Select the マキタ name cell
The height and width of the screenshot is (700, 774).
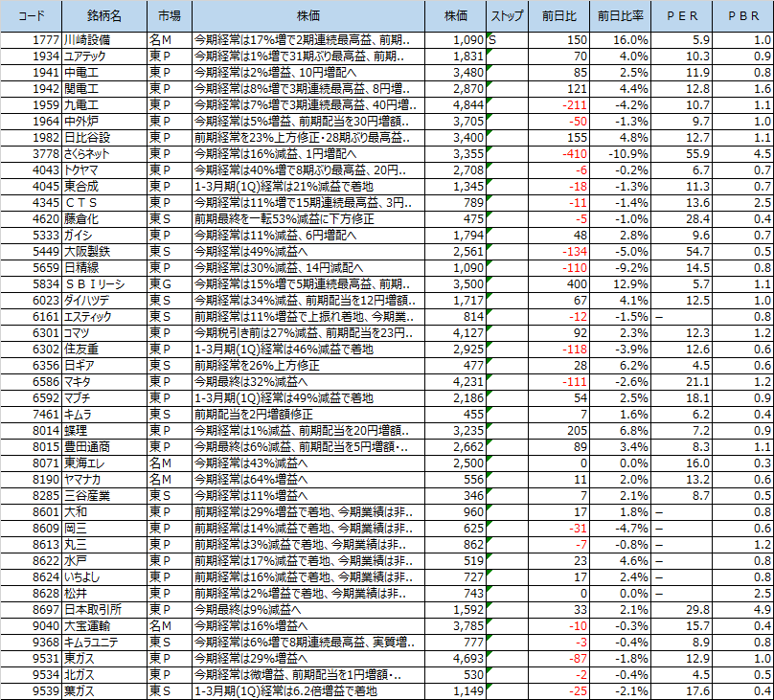coord(104,382)
